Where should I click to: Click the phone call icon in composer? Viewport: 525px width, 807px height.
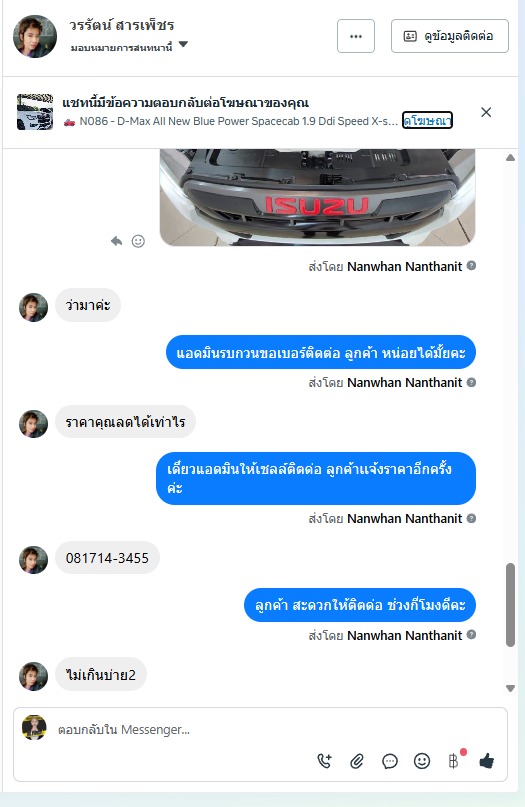325,761
